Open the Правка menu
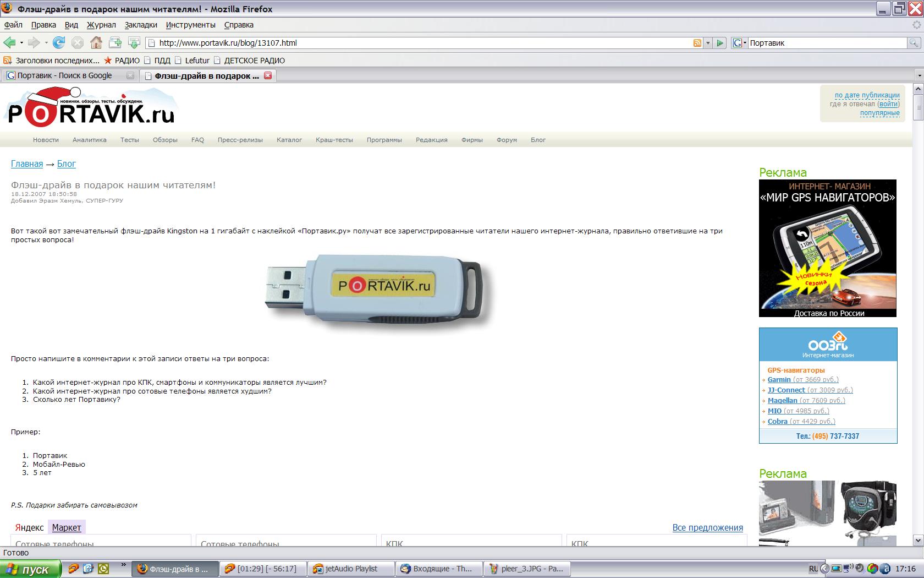924x578 pixels. (43, 25)
